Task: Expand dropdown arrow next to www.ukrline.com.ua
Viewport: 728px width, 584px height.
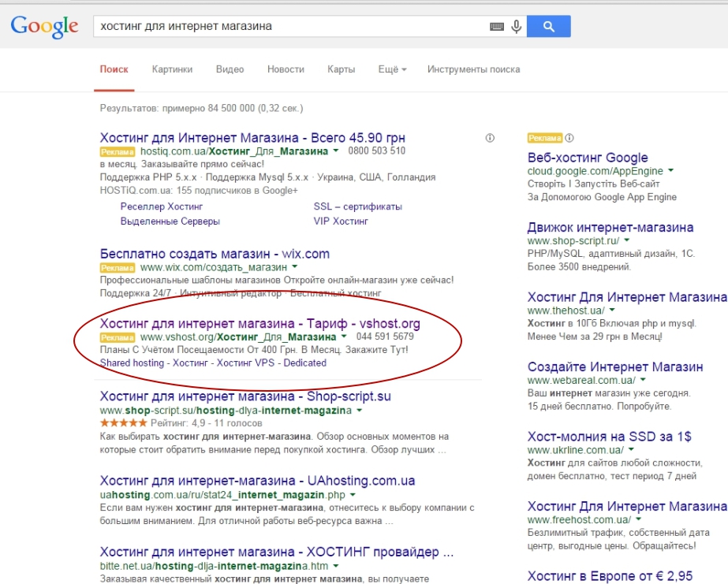Action: [x=632, y=449]
